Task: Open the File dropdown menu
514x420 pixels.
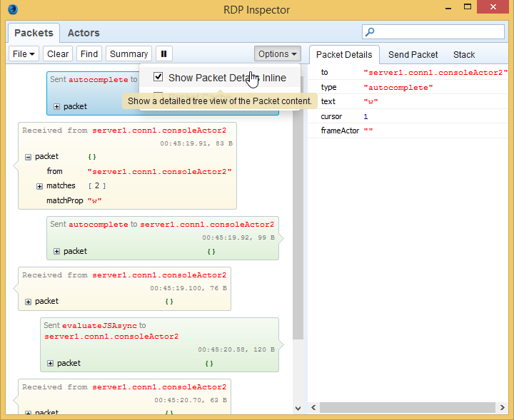Action: (24, 53)
